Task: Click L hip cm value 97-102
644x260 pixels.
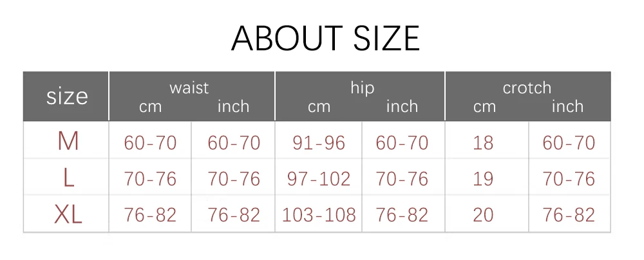Action: 319,179
